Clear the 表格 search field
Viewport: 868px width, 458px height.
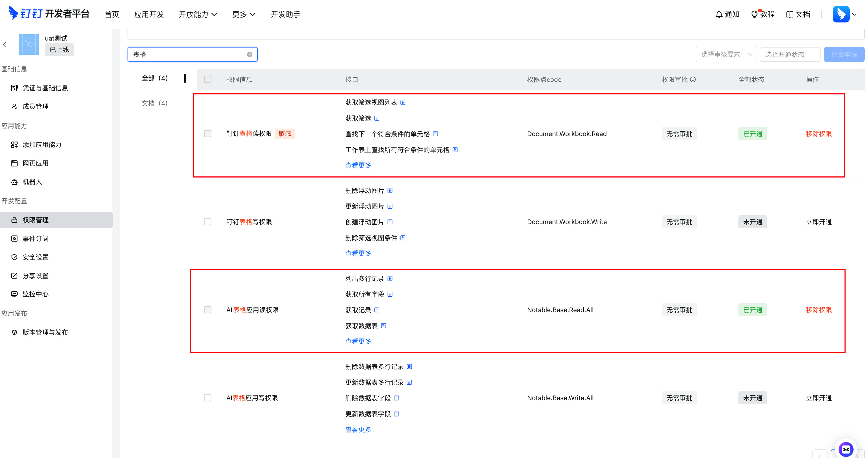tap(249, 54)
